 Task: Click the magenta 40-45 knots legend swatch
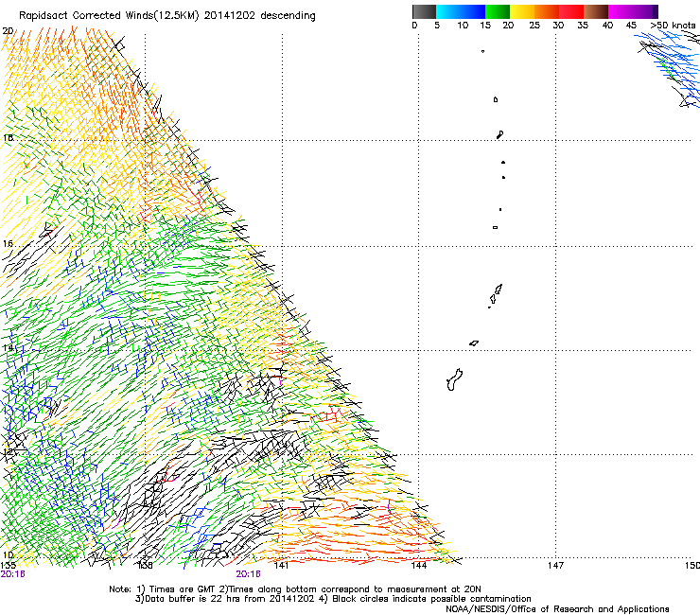coord(621,11)
